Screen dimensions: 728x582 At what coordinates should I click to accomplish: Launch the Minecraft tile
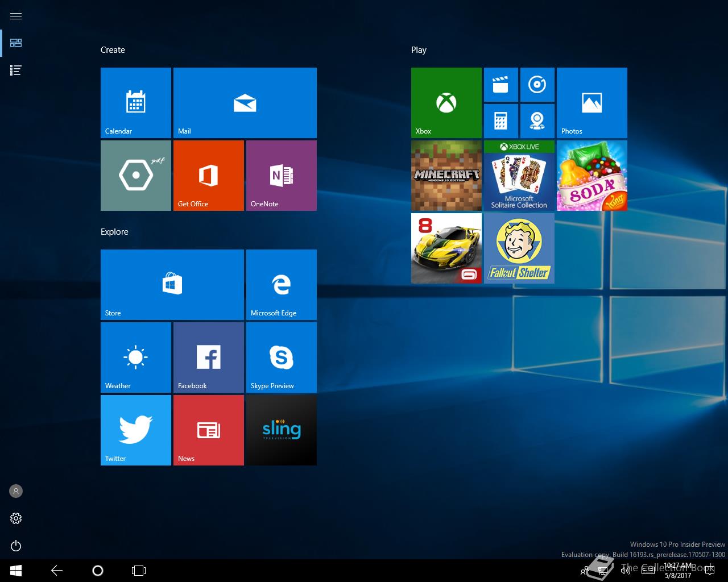[446, 176]
